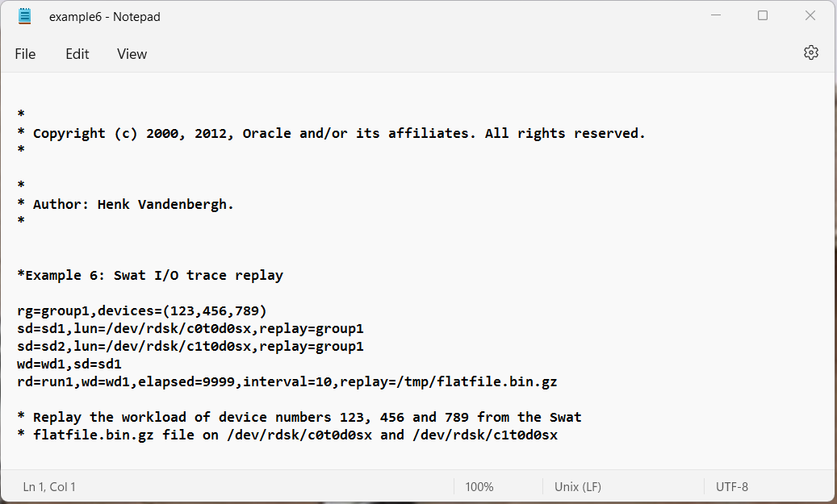Open the View menu
The image size is (837, 504).
pos(132,54)
